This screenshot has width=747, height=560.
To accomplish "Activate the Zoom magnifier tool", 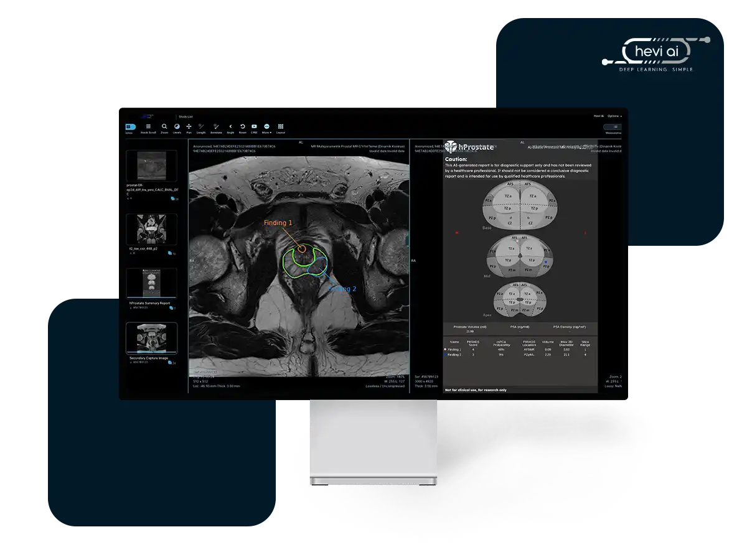I will 164,128.
